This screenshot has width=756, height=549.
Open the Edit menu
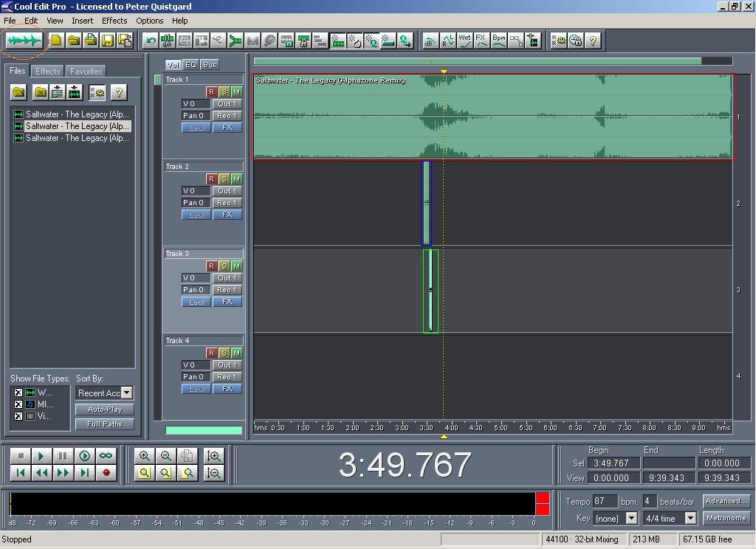click(x=31, y=21)
